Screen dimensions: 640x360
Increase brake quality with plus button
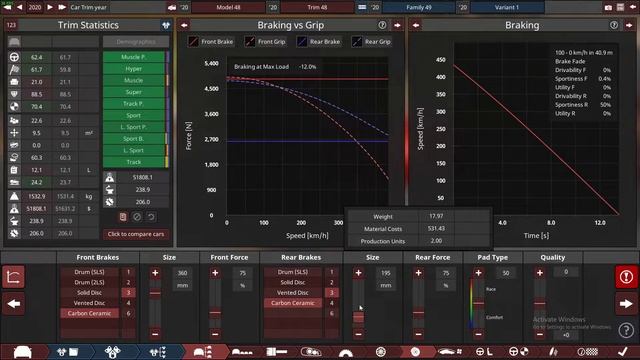point(540,273)
